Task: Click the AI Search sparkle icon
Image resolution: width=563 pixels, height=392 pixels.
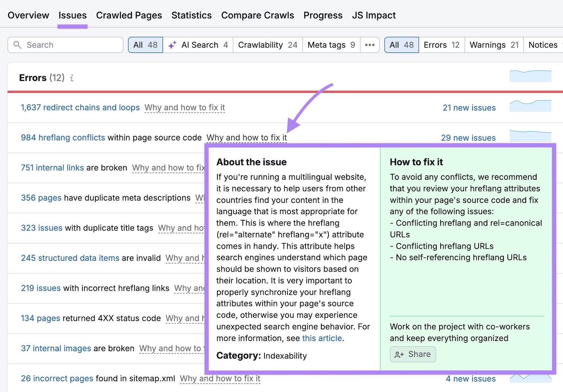Action: click(172, 45)
